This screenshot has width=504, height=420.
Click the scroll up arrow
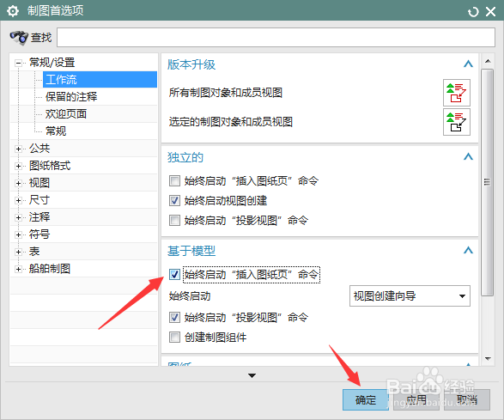pos(488,61)
